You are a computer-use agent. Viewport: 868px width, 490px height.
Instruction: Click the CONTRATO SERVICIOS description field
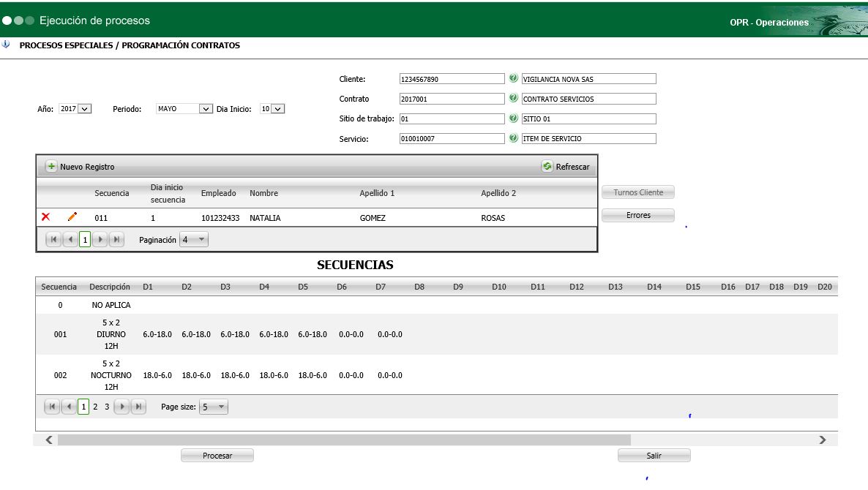point(588,99)
